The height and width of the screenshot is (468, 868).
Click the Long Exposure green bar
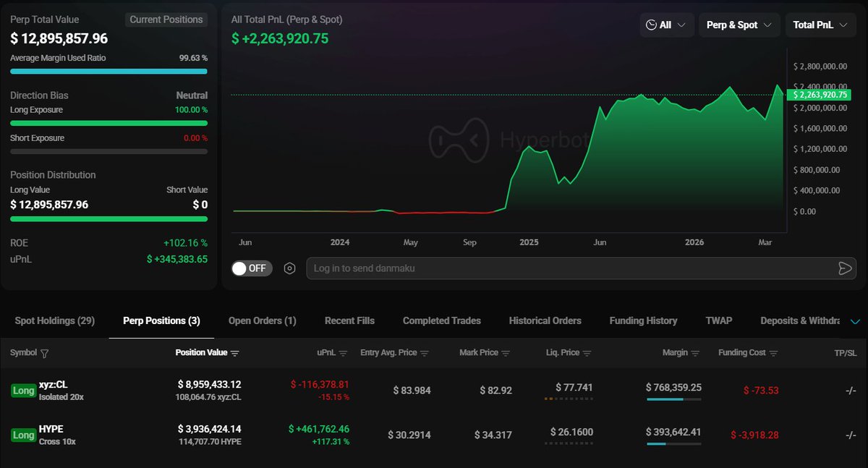[x=109, y=123]
